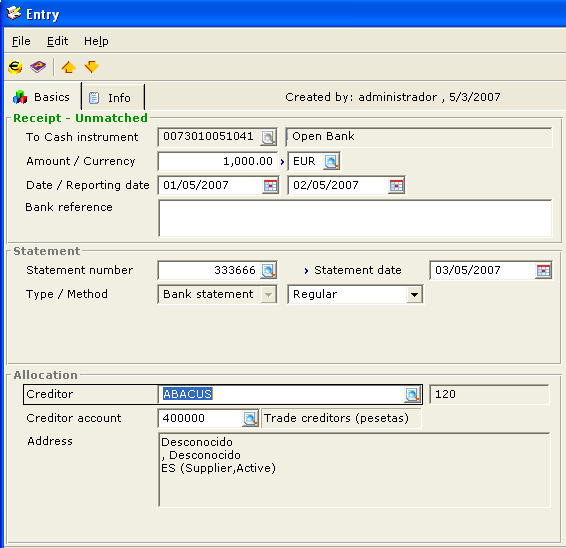Image resolution: width=566 pixels, height=548 pixels.
Task: Switch to the Info tab
Action: (113, 97)
